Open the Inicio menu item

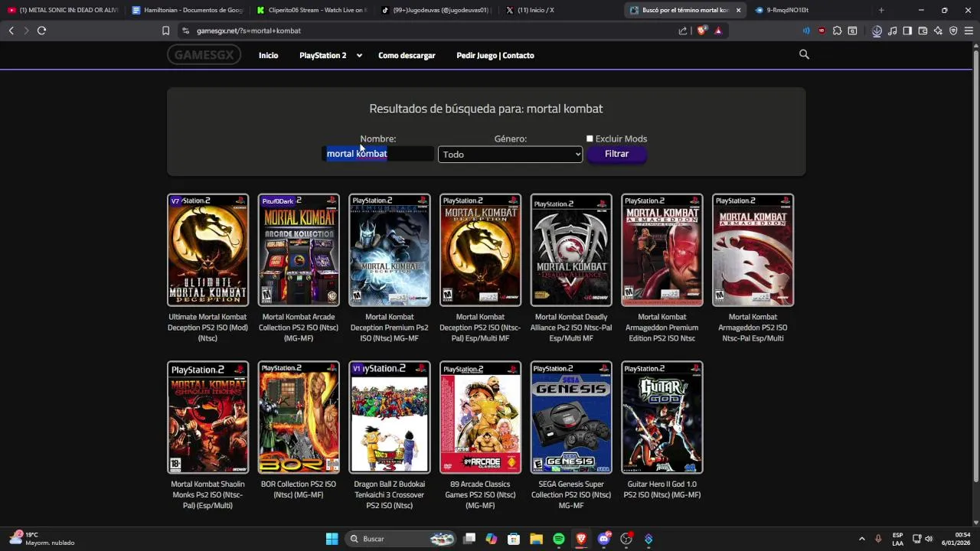268,55
